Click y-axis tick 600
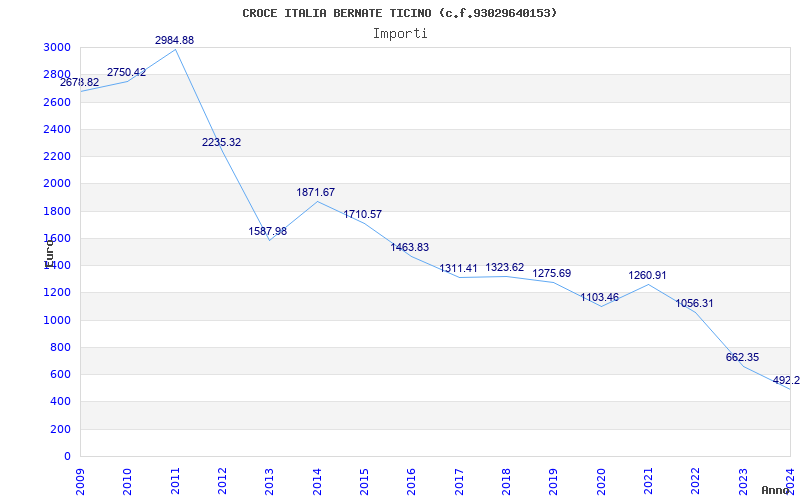This screenshot has height=500, width=800. tap(63, 374)
